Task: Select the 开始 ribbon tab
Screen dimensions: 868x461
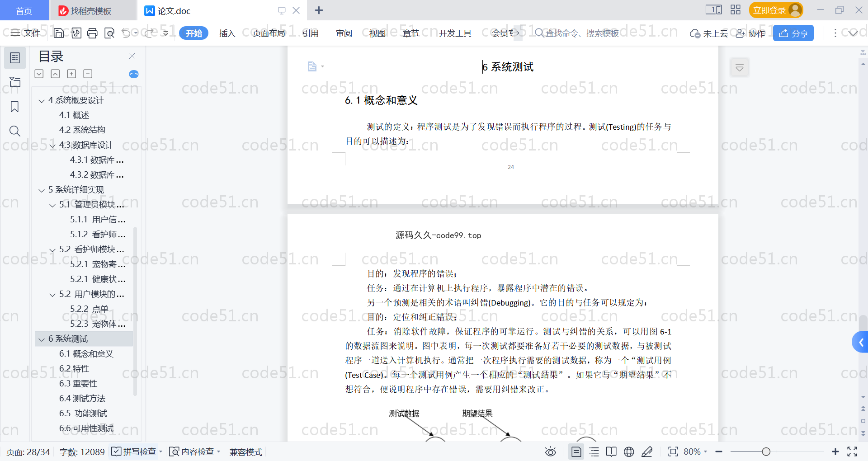Action: [x=193, y=33]
